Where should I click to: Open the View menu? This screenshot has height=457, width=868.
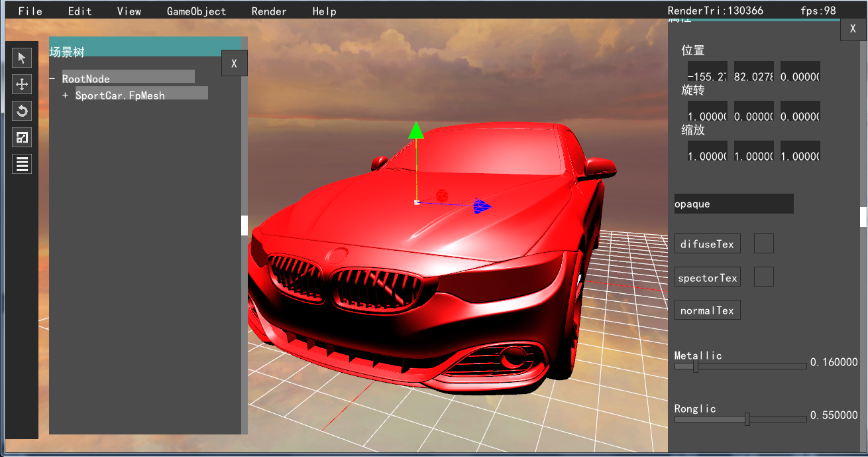[129, 11]
